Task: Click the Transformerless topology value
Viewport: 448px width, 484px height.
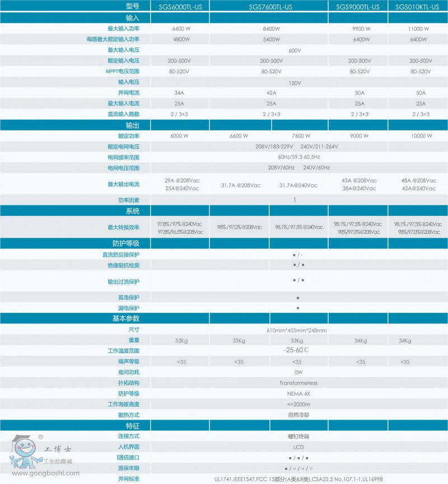Action: [298, 383]
